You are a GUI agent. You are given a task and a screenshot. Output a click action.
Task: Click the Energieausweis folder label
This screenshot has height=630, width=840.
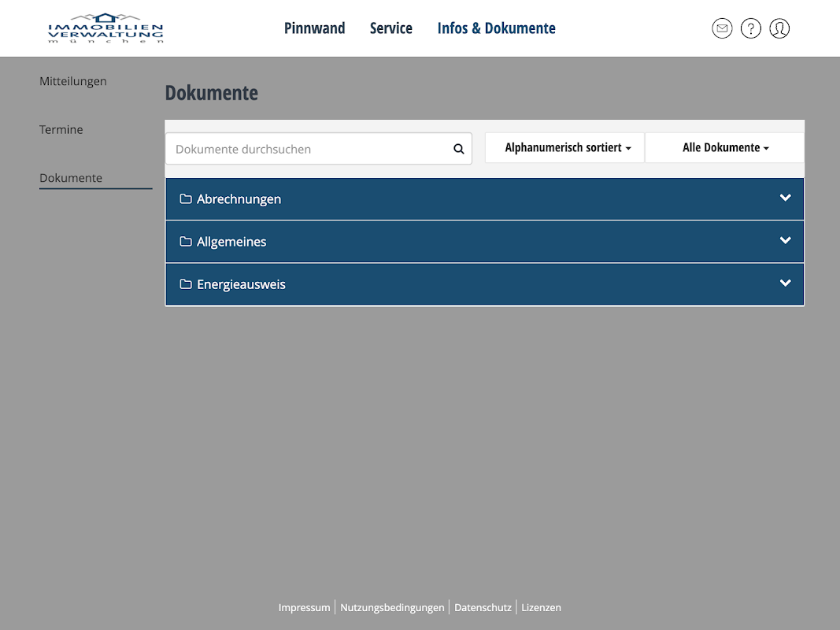241,284
